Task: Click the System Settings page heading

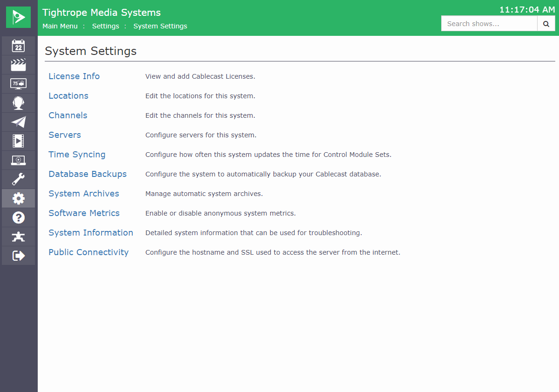Action: [x=91, y=51]
